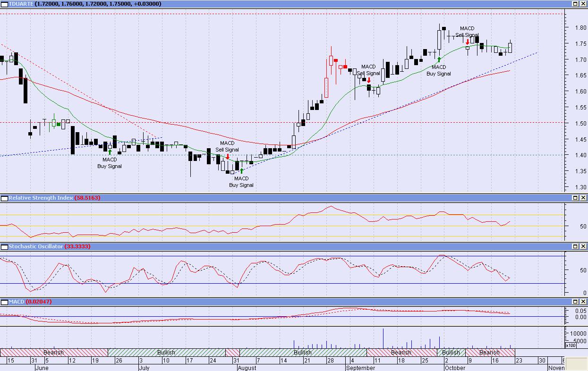Click the October MACD Sell Signal label
Viewport: 588px width, 371px height.
point(467,32)
